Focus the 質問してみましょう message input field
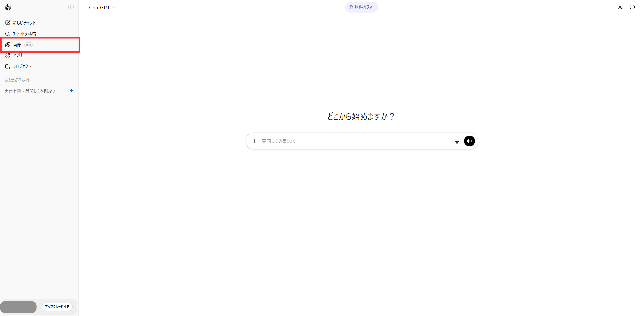Viewport: 644px width, 316px height. pos(353,141)
